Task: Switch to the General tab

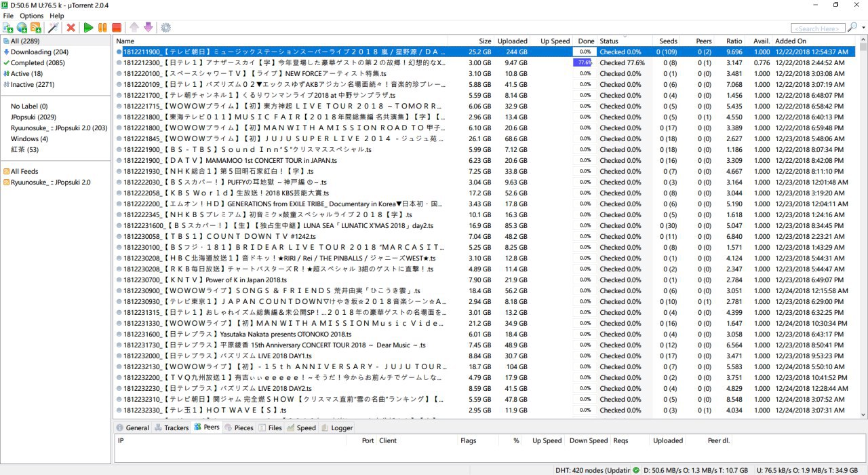Action: 132,428
